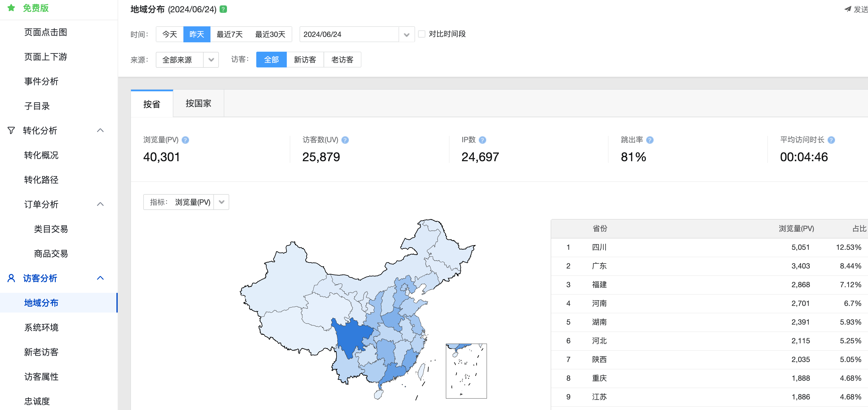868x410 pixels.
Task: Click the 发送 paper plane icon
Action: 848,9
